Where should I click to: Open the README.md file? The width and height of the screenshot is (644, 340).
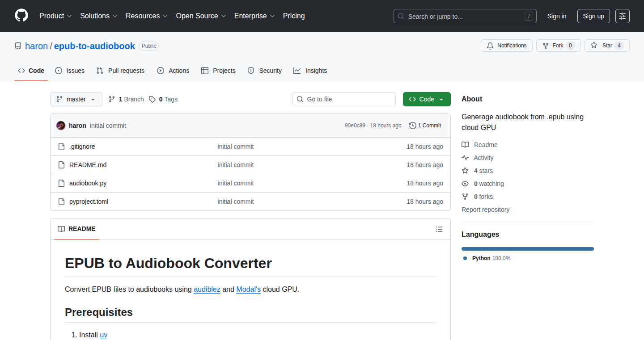point(88,165)
